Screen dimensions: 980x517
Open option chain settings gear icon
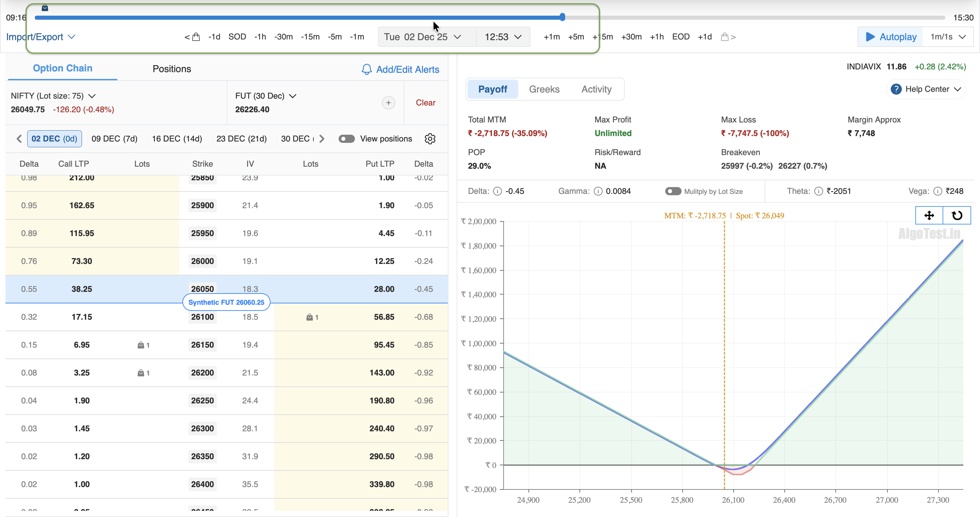tap(430, 139)
